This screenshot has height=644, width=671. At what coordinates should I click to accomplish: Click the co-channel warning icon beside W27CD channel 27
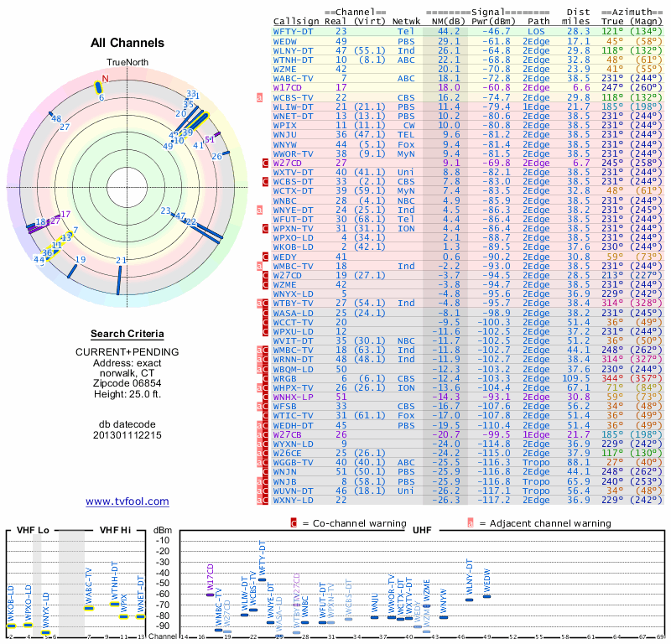tap(265, 163)
